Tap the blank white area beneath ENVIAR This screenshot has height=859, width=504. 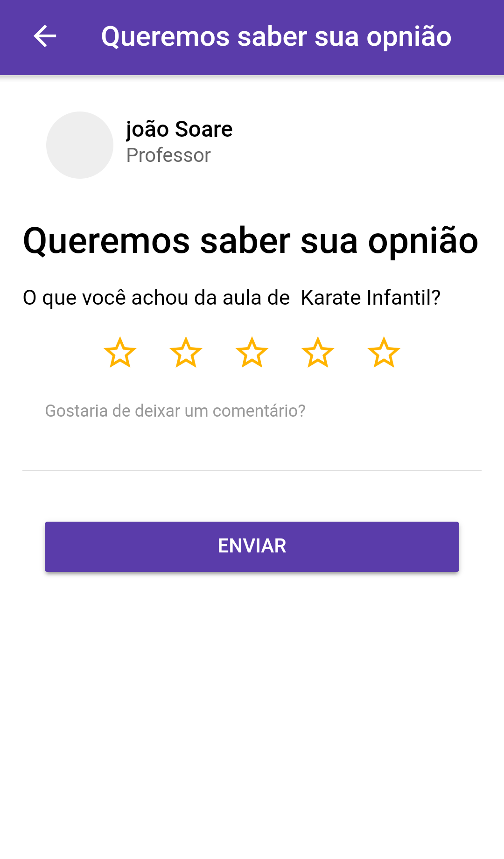click(x=252, y=714)
